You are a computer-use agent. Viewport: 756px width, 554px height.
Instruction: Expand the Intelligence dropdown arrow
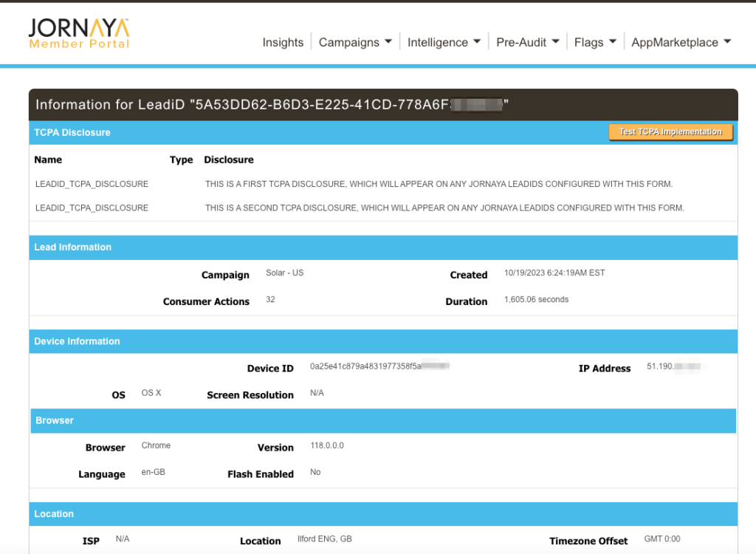click(477, 41)
